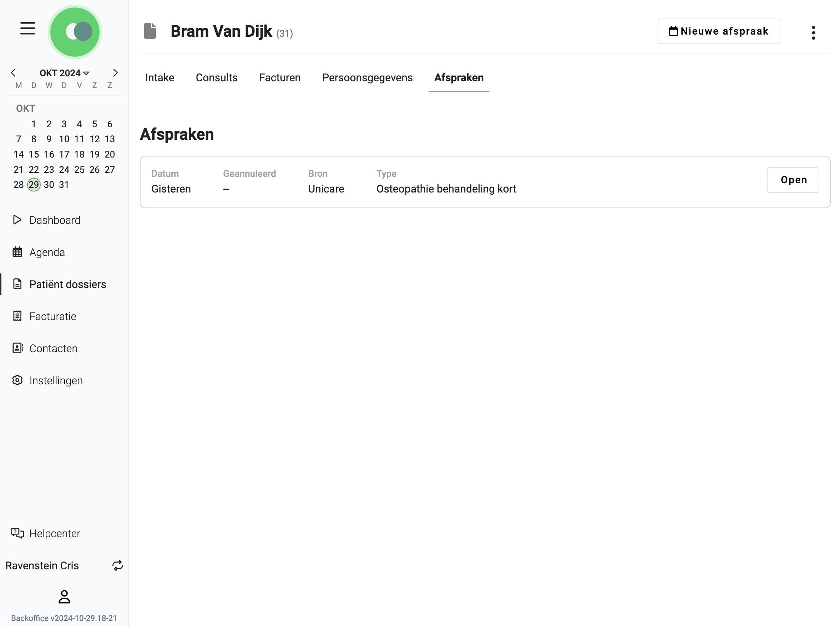Open Contacten in sidebar
This screenshot has width=840, height=626.
tap(54, 348)
